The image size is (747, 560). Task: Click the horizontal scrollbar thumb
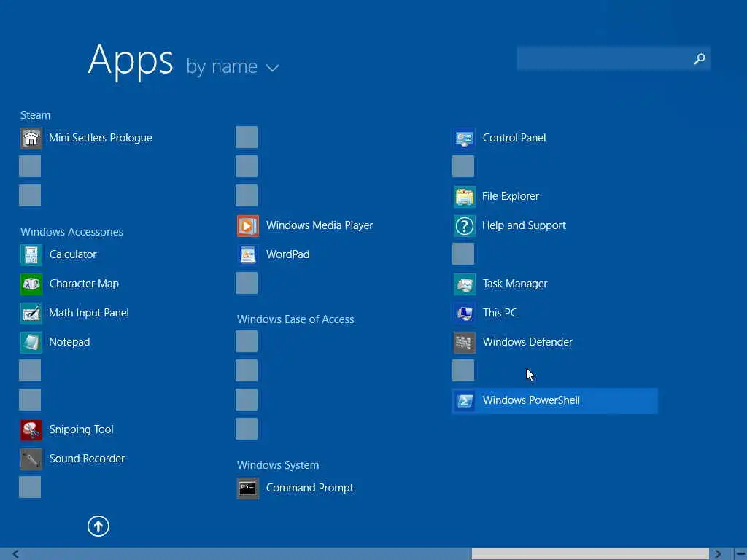tap(590, 554)
